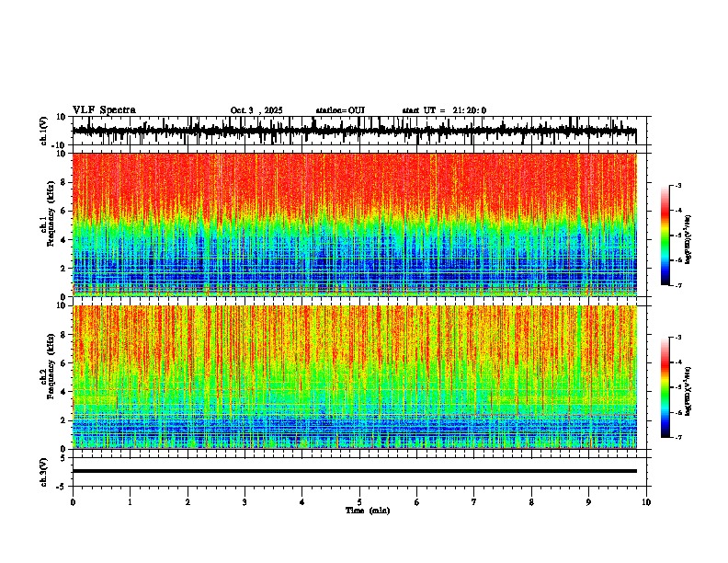Click tick label 1 on the time axis
This screenshot has width=728, height=563.
click(x=130, y=502)
